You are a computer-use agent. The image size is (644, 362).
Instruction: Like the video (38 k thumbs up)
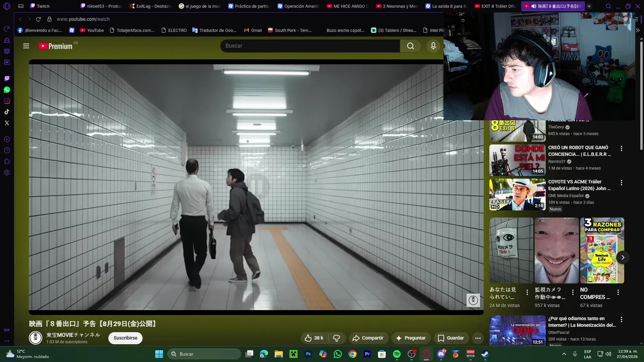pyautogui.click(x=314, y=338)
